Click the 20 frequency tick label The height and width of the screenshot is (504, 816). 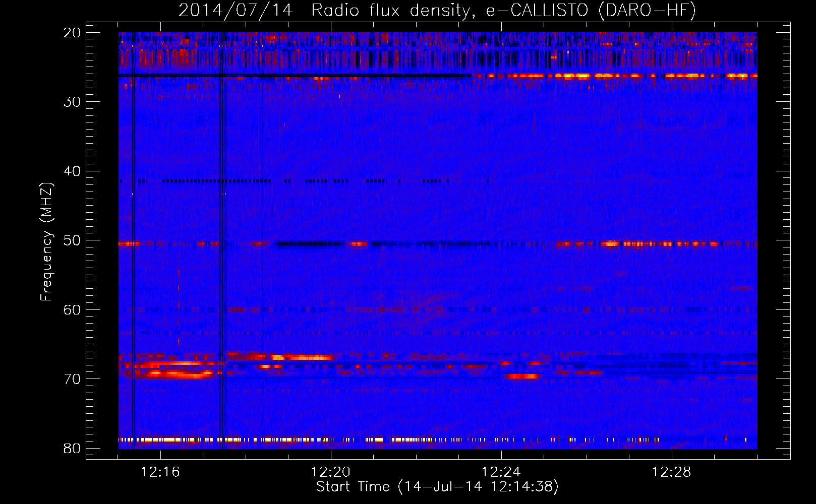[72, 33]
